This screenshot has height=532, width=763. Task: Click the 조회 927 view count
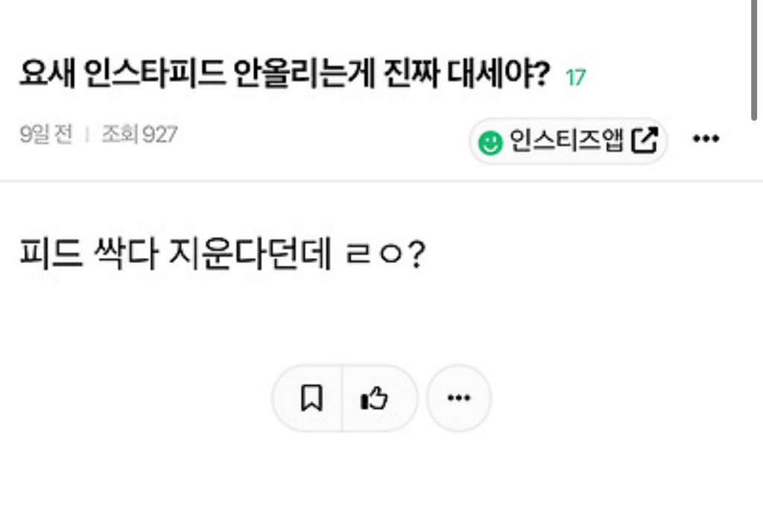tap(139, 135)
